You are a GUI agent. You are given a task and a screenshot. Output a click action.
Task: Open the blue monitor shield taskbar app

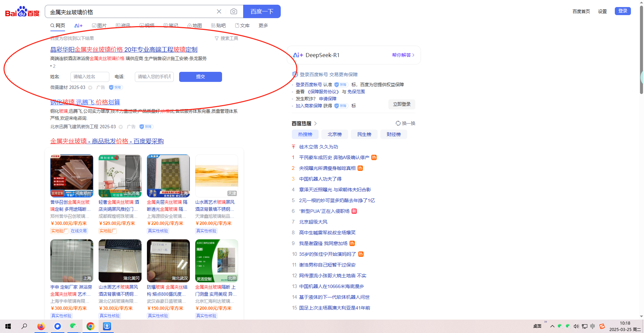[x=107, y=326]
